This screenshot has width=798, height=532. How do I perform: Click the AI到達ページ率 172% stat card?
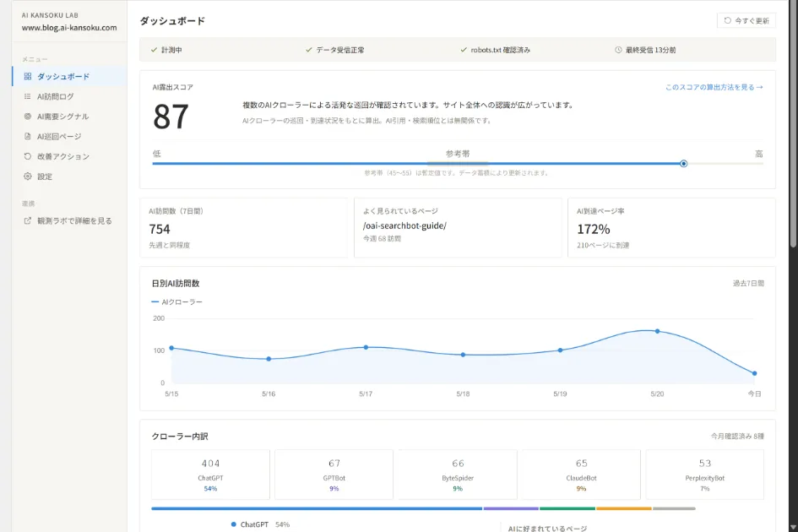(671, 227)
